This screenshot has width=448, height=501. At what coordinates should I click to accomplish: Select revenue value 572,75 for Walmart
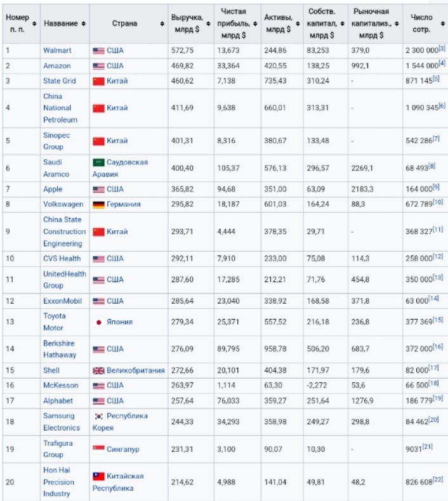point(182,51)
